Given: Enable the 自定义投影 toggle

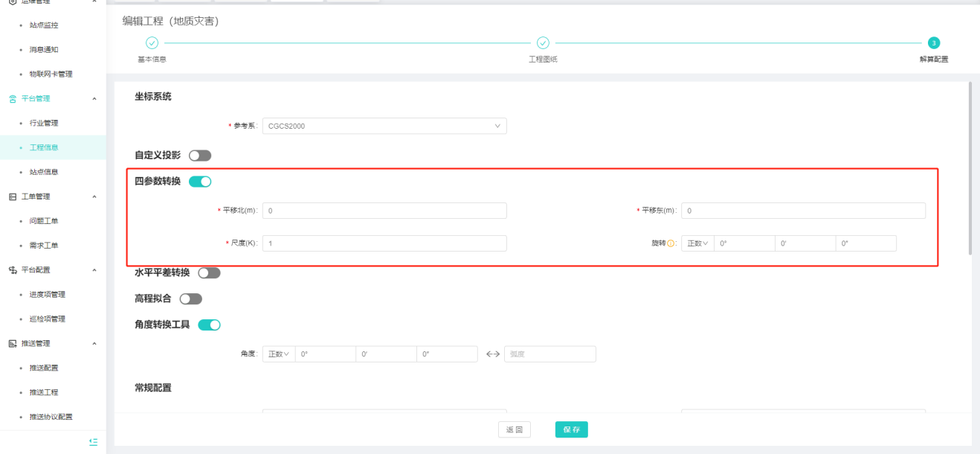Looking at the screenshot, I should click(200, 156).
